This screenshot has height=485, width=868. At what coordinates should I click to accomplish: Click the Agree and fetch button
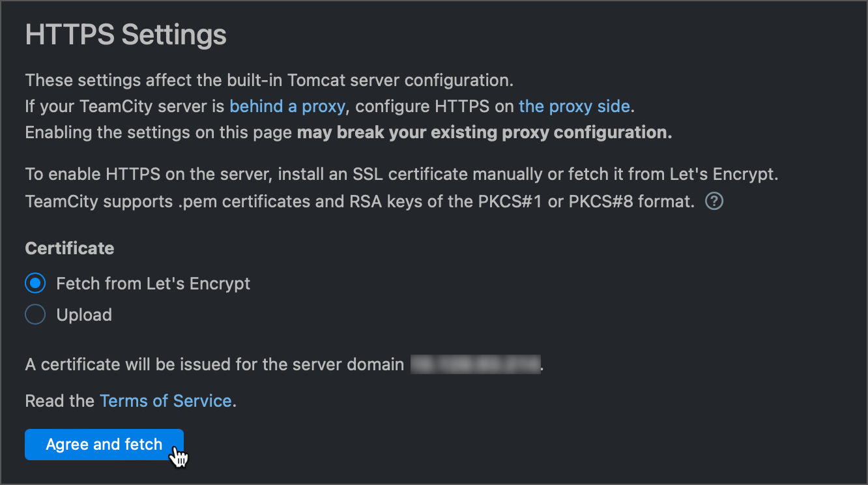104,445
